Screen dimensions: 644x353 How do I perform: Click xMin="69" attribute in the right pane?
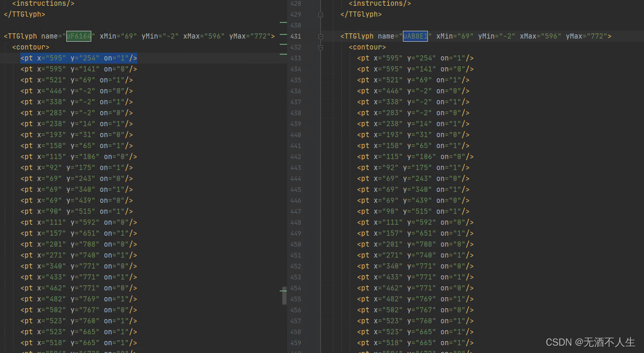coord(455,36)
